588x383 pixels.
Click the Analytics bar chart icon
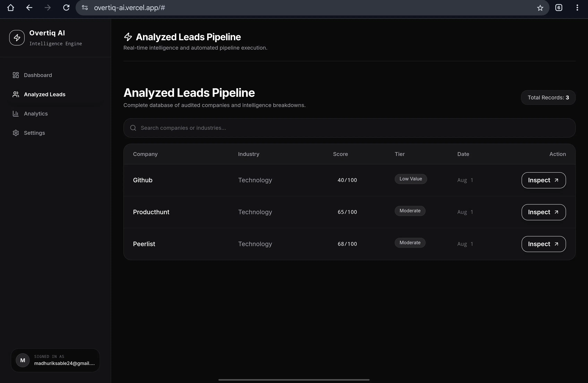pyautogui.click(x=16, y=114)
